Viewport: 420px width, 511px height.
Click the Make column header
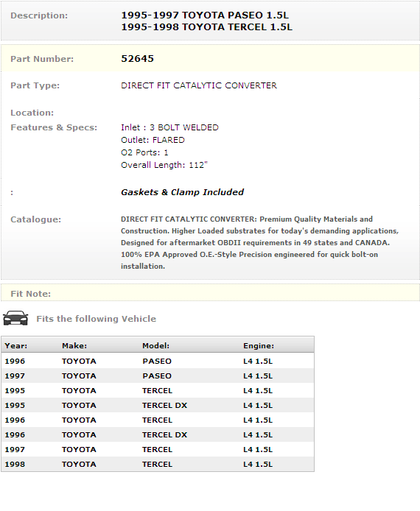click(74, 346)
